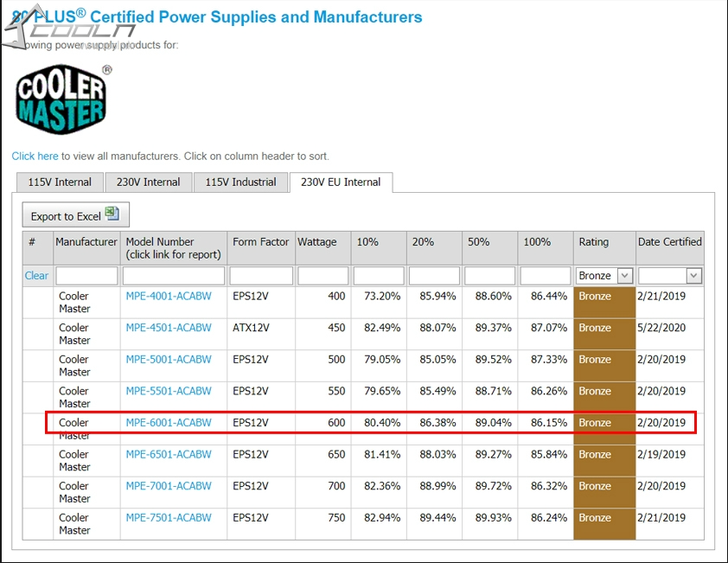Open the MPE-5001-ACABW report link
The height and width of the screenshot is (563, 728).
(x=169, y=359)
